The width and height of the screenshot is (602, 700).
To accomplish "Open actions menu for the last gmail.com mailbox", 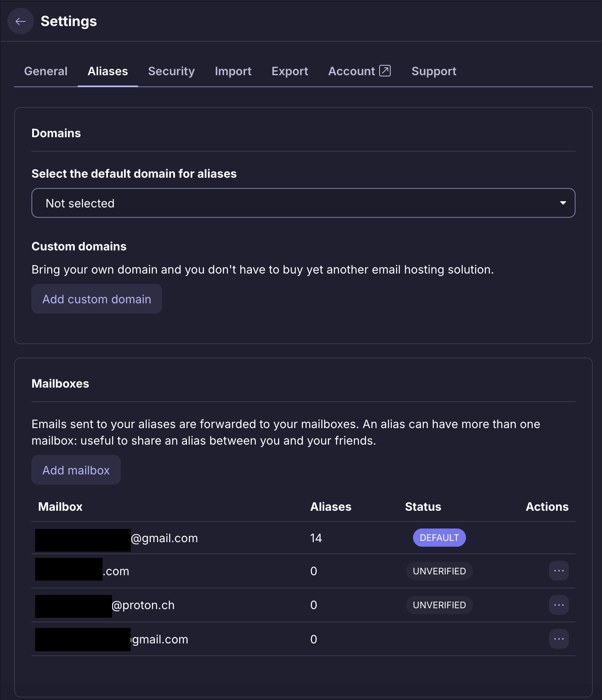I will coord(559,639).
